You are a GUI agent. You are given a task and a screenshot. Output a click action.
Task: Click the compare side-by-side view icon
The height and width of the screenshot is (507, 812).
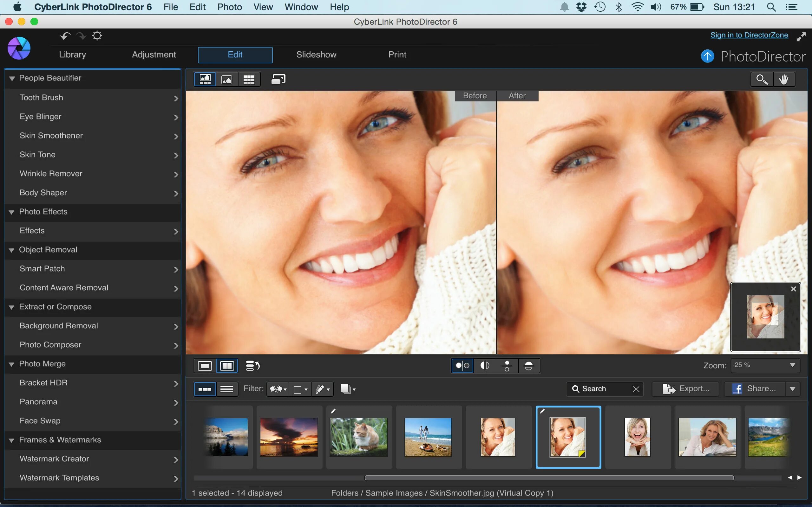227,366
